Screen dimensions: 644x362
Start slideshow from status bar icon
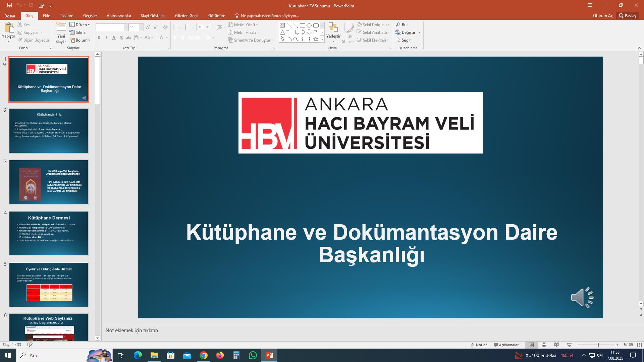[569, 345]
